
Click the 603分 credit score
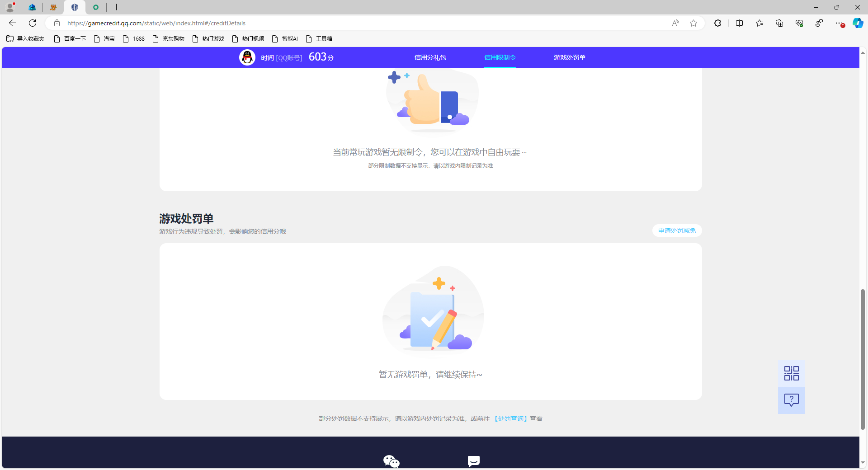(321, 57)
